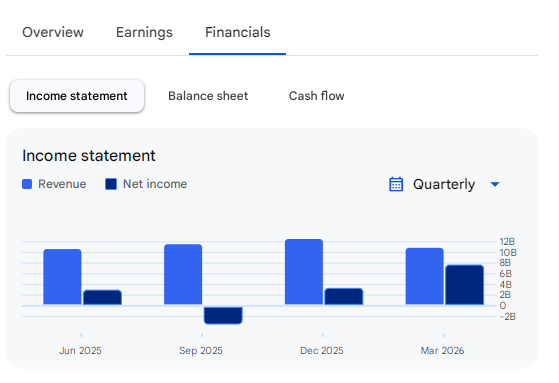Select the Jun 2025 revenue bar
Viewport: 559px width, 383px height.
tap(62, 277)
